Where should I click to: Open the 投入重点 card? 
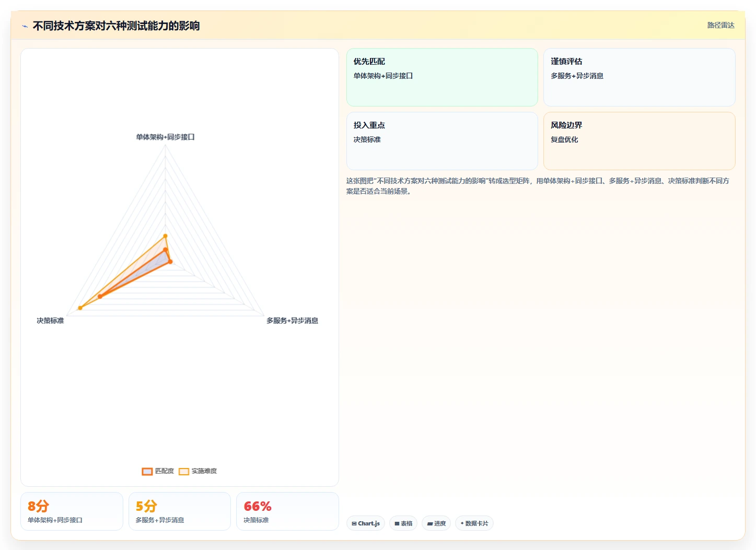pyautogui.click(x=442, y=141)
